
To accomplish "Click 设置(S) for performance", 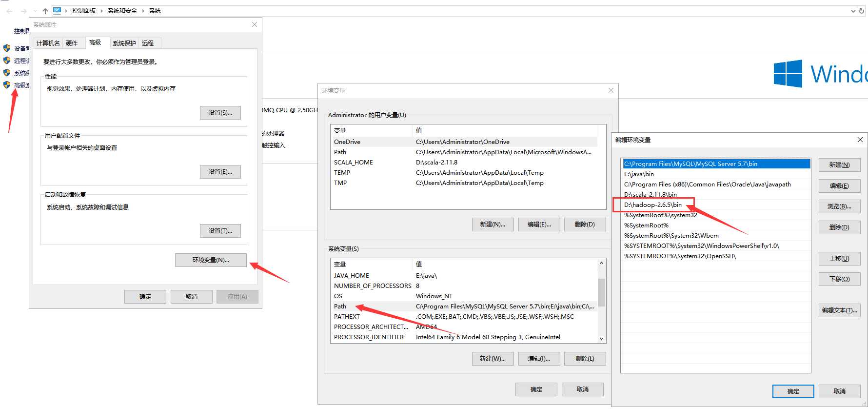I will (220, 113).
